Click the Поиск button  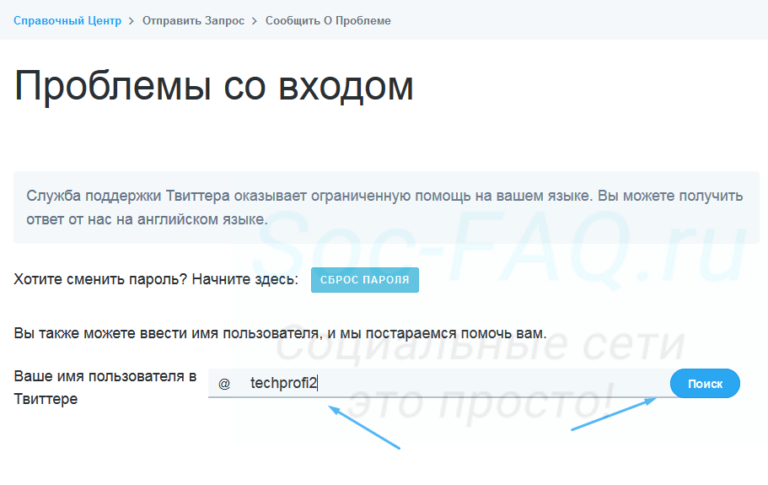pyautogui.click(x=705, y=384)
